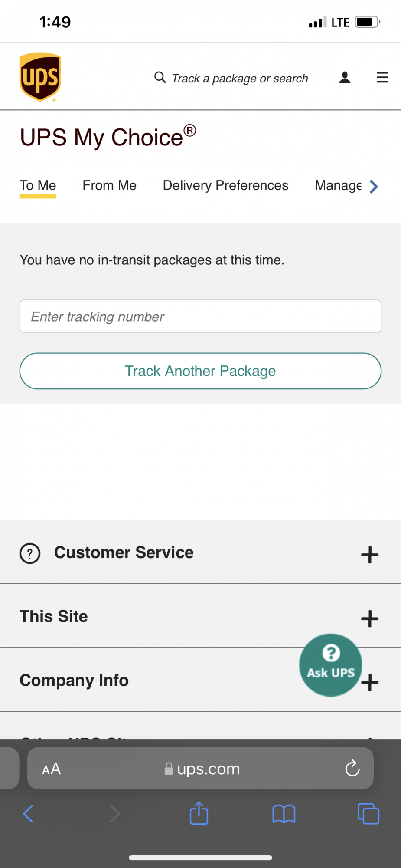Focus the Enter tracking number field

[200, 316]
